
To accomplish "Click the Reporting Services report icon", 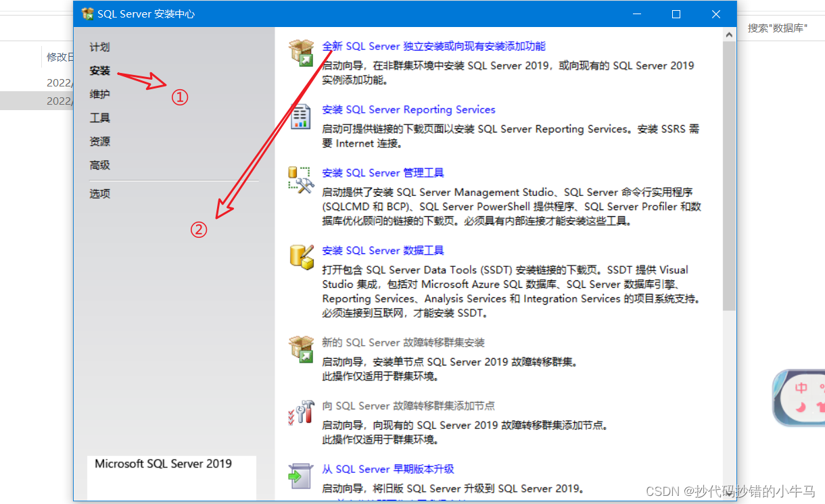I will [301, 116].
